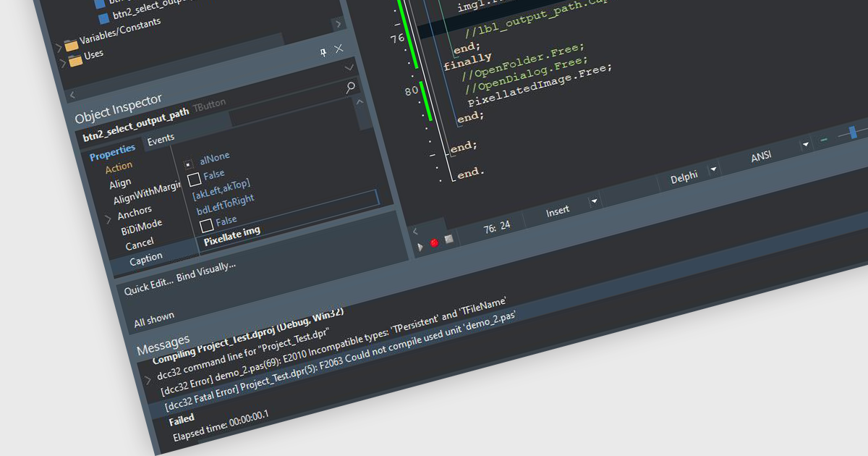Stop macro recording with the gray square button
This screenshot has height=456, width=868.
pyautogui.click(x=448, y=239)
